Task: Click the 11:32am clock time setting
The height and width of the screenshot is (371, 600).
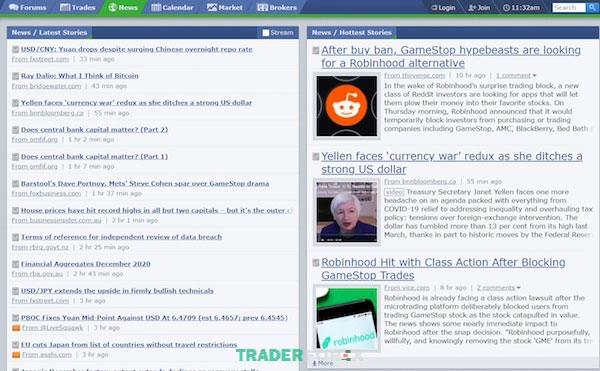Action: [521, 7]
